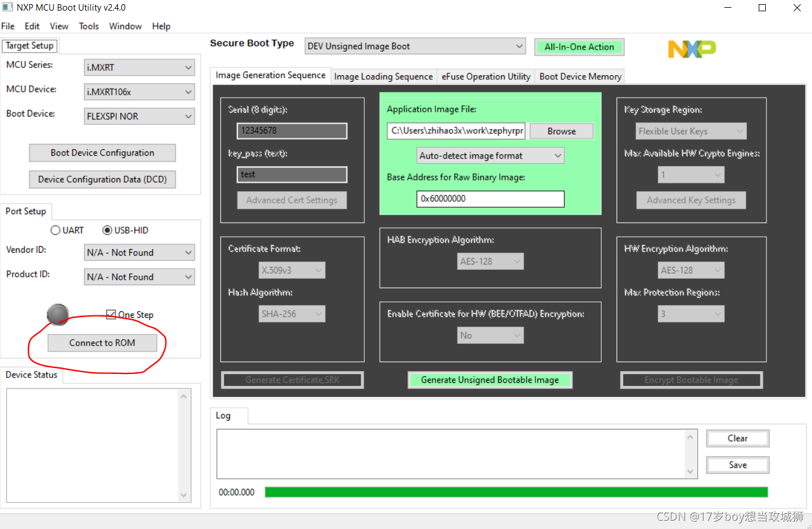The height and width of the screenshot is (529, 812).
Task: Click the 00:00.000 elapsed time text
Action: pyautogui.click(x=236, y=492)
